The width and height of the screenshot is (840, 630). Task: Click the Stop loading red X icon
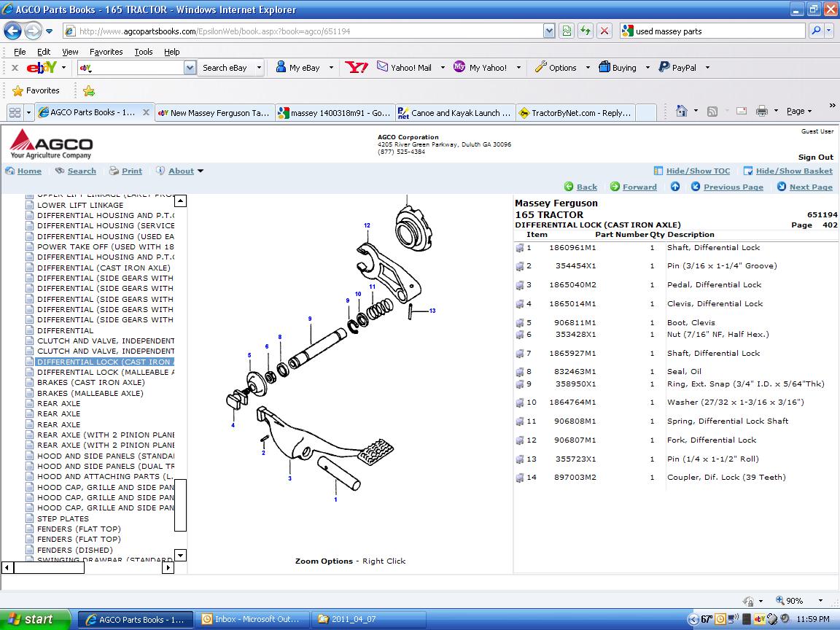click(604, 31)
